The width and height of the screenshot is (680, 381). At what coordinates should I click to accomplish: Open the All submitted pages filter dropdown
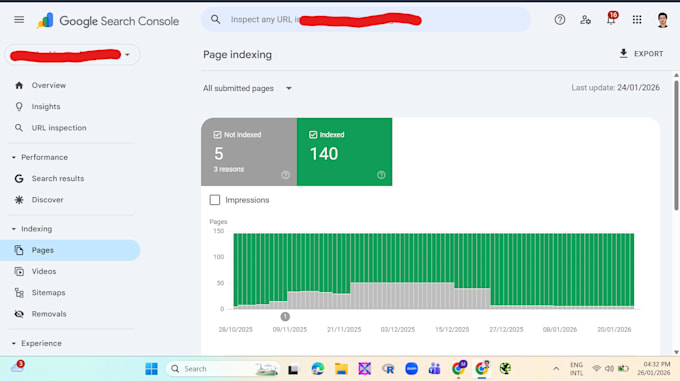248,88
